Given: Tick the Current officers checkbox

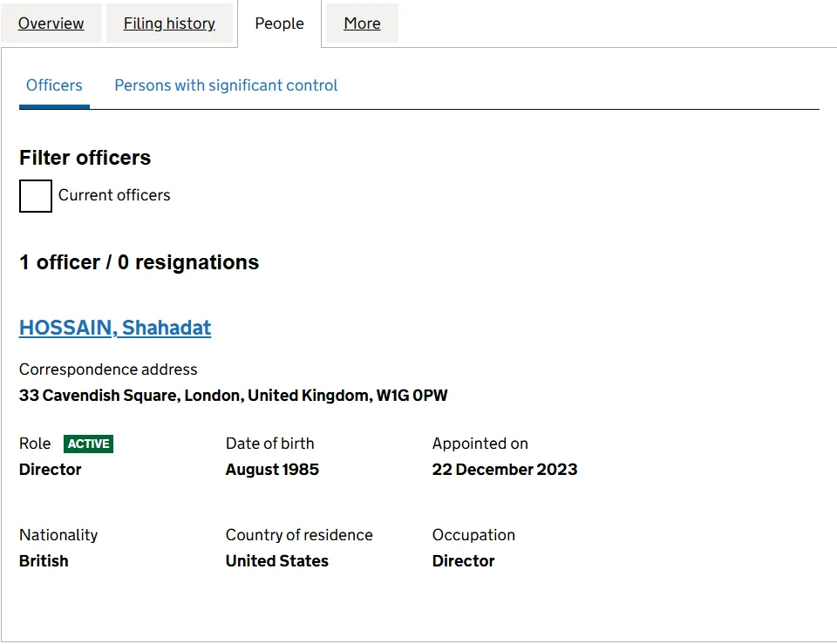Looking at the screenshot, I should [36, 196].
